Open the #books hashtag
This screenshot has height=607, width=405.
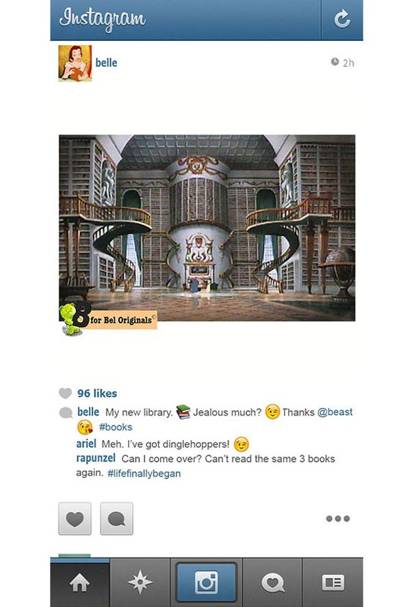tap(115, 427)
